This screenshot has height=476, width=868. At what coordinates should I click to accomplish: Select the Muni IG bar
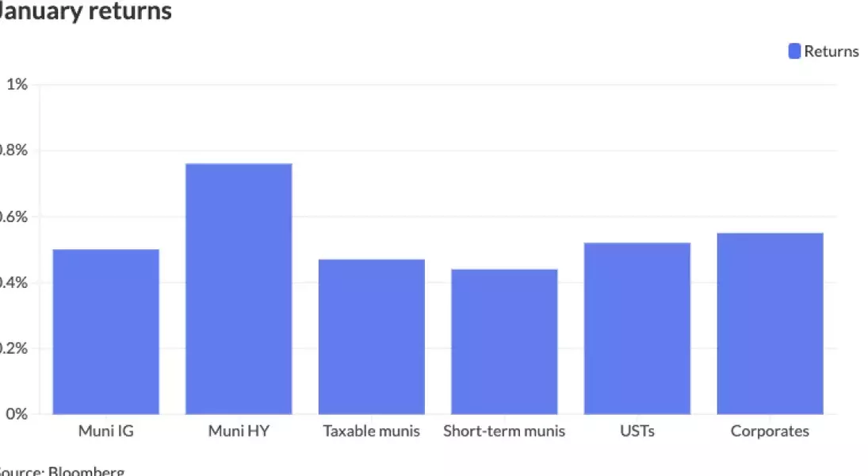106,332
